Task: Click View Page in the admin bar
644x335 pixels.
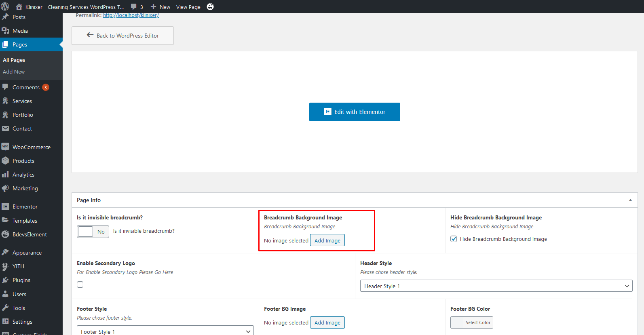Action: [188, 7]
